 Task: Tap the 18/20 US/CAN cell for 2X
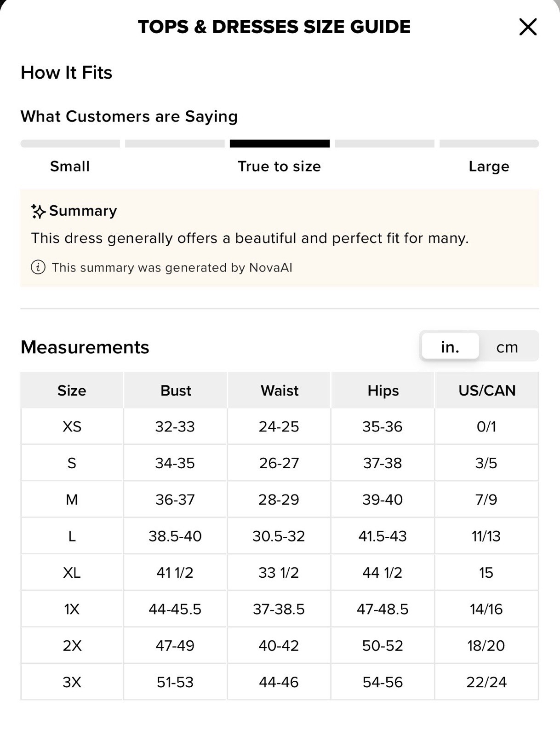(486, 646)
